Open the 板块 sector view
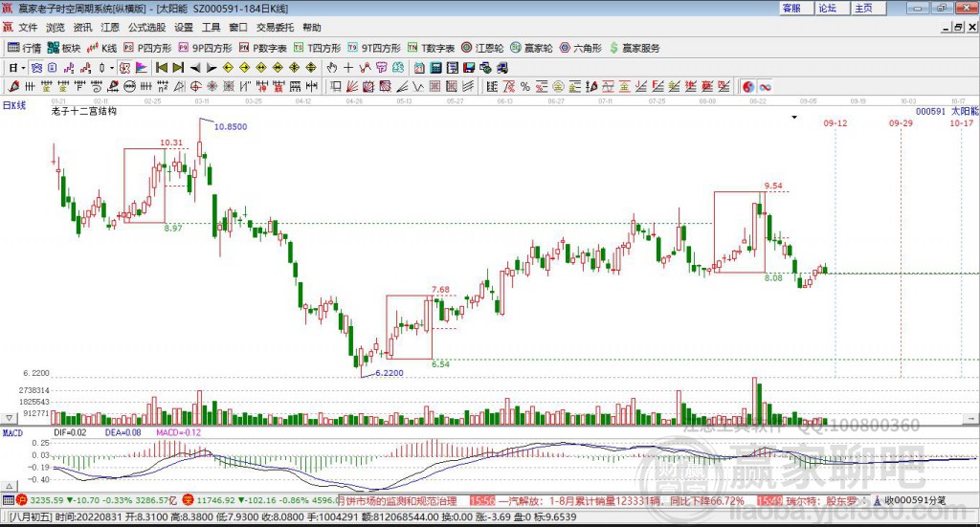Image resolution: width=980 pixels, height=527 pixels. point(64,48)
